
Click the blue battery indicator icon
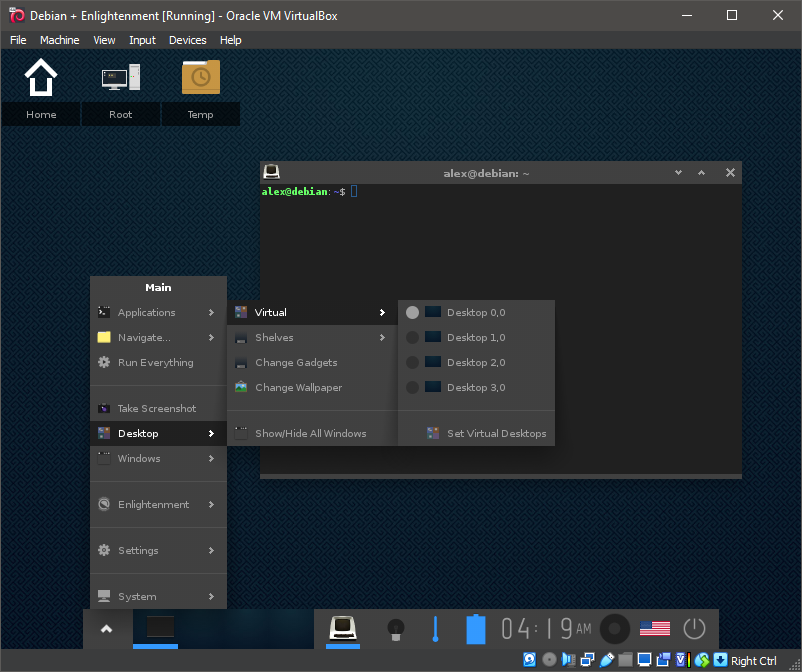pyautogui.click(x=476, y=629)
